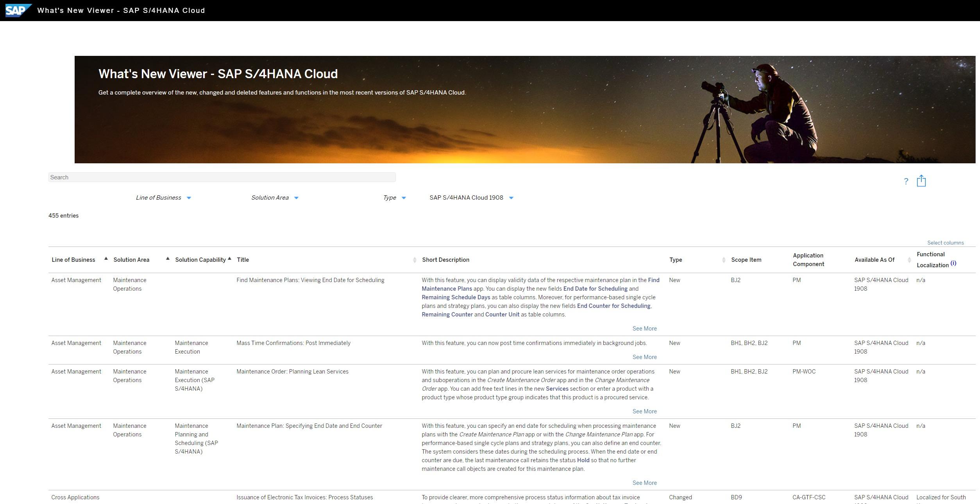Toggle sort on Title column
Screen dimensions: 980x504
tap(414, 260)
